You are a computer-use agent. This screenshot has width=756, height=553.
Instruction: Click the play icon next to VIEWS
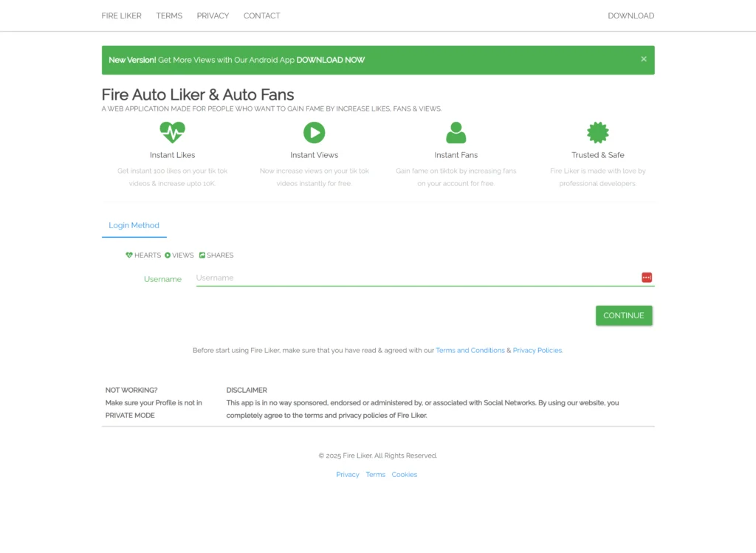click(167, 255)
